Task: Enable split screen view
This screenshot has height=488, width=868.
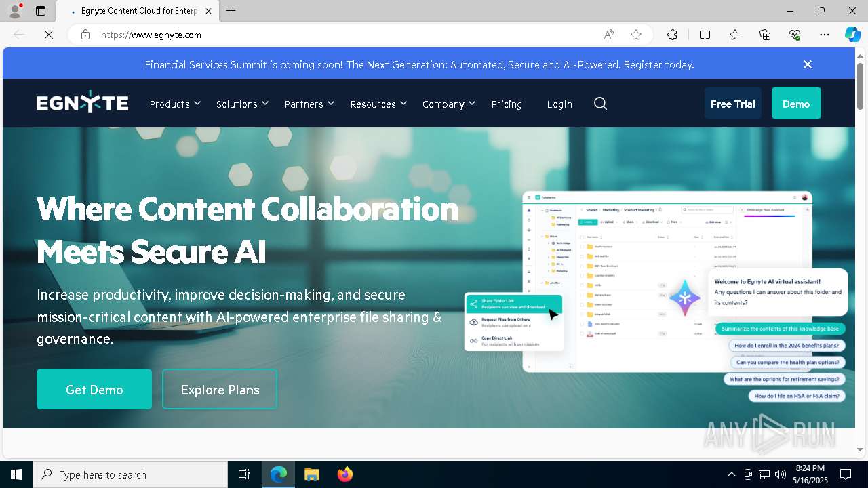Action: (705, 35)
